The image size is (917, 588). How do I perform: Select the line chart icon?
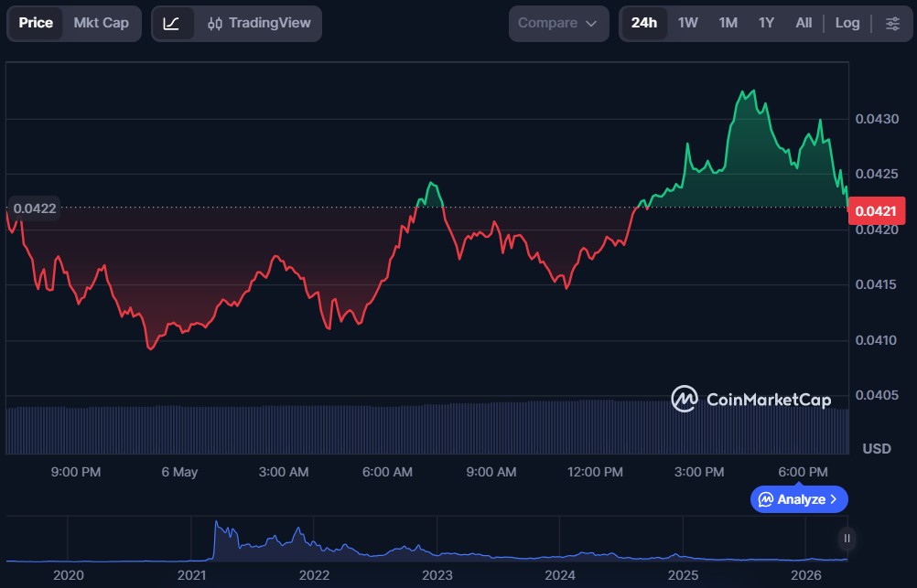[171, 24]
